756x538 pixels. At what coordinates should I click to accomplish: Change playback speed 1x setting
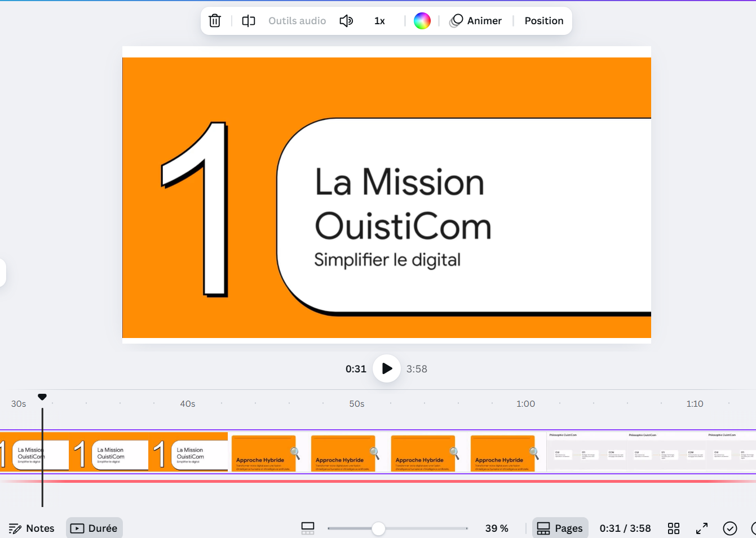tap(379, 21)
